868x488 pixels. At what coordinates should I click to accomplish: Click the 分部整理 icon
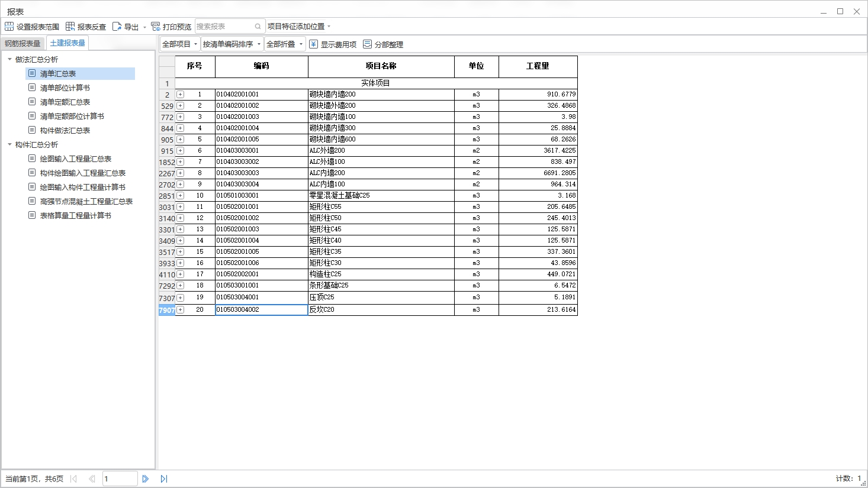coord(368,44)
